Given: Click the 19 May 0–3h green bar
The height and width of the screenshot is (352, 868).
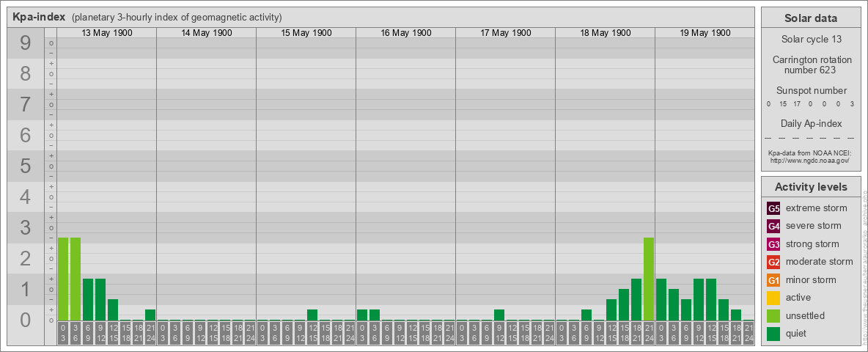Looking at the screenshot, I should tap(661, 299).
